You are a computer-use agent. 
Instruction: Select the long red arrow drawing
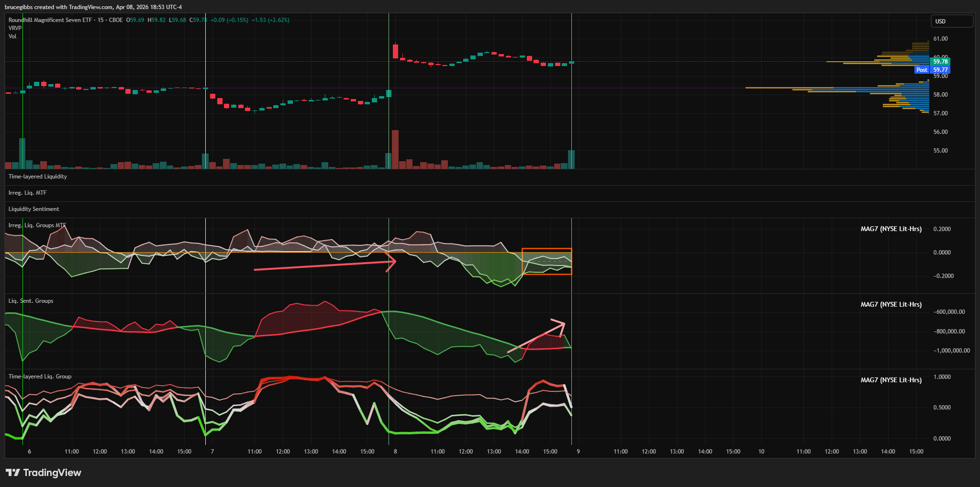point(321,266)
